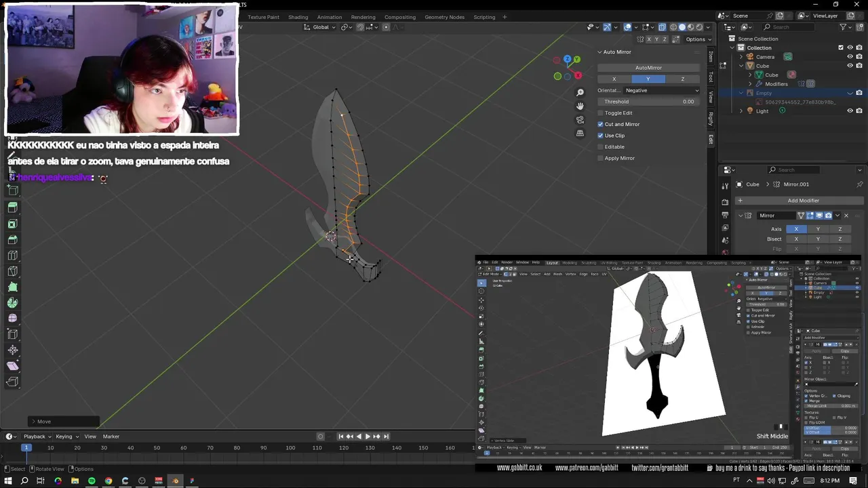Select the Spin tool
This screenshot has width=868, height=488.
(x=12, y=303)
